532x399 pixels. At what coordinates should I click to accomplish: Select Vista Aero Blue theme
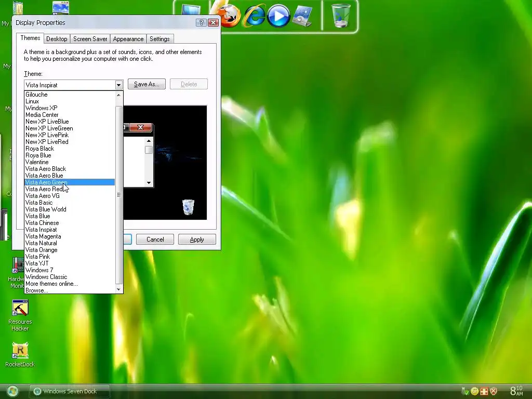[x=70, y=176]
